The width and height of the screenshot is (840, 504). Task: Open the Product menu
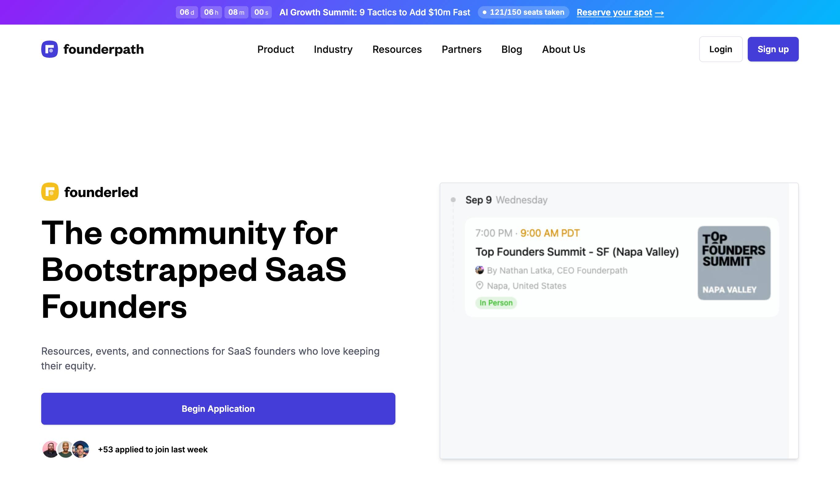point(275,49)
